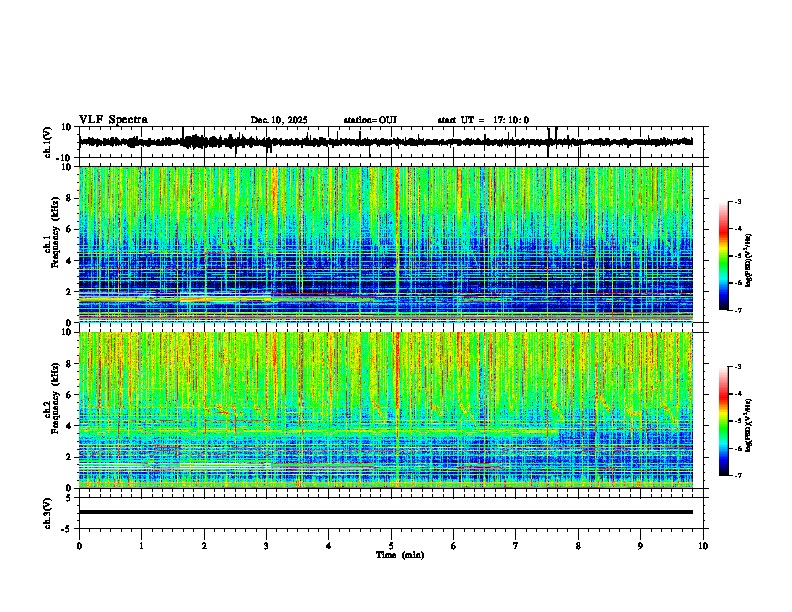Click the ch.2 spectrogram color scale bar
The width and height of the screenshot is (792, 612).
coord(724,421)
